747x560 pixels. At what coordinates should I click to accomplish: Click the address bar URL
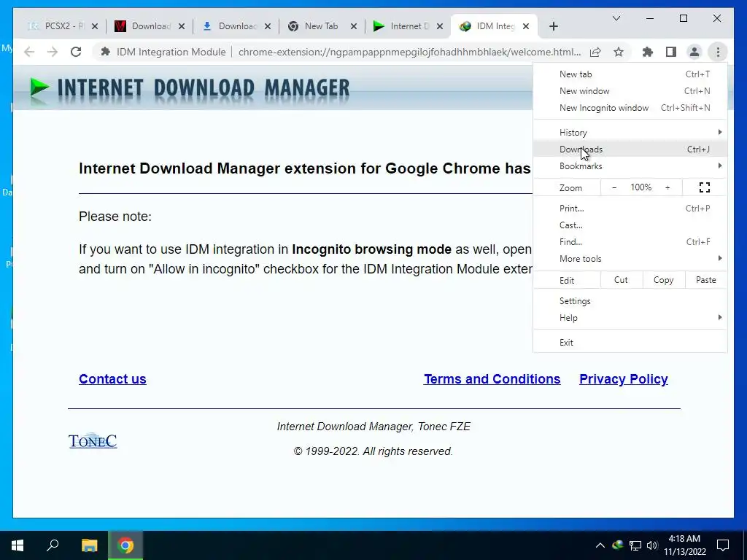coord(409,52)
